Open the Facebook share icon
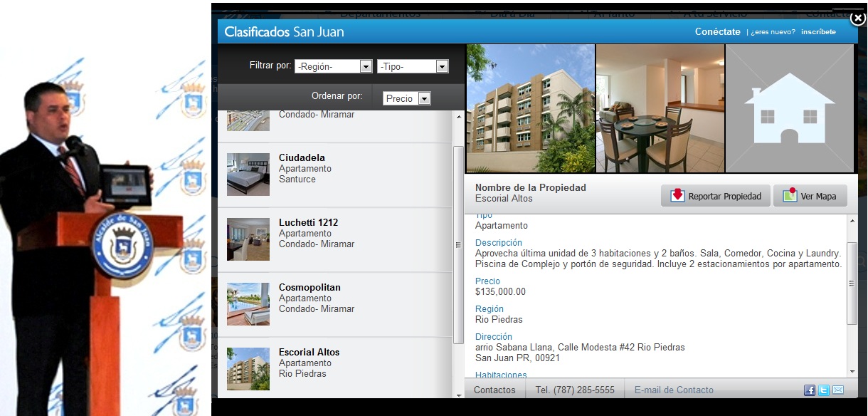This screenshot has width=868, height=416. [810, 390]
